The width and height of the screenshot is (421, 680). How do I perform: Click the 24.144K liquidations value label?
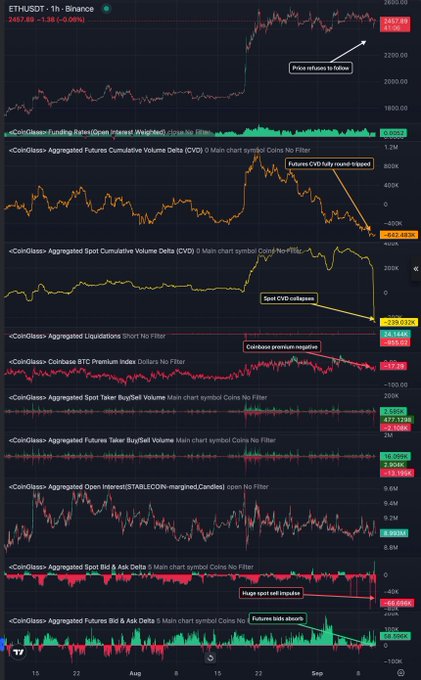coord(395,334)
